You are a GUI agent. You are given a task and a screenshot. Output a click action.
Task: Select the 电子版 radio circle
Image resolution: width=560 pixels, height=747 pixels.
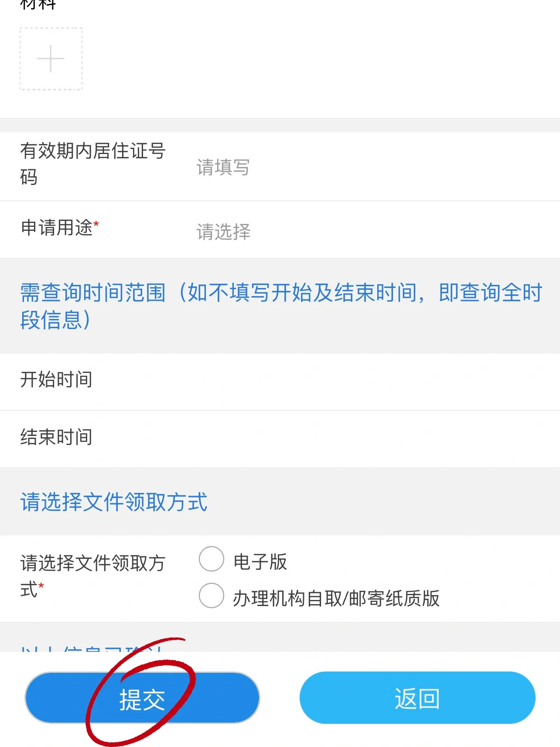pyautogui.click(x=212, y=559)
